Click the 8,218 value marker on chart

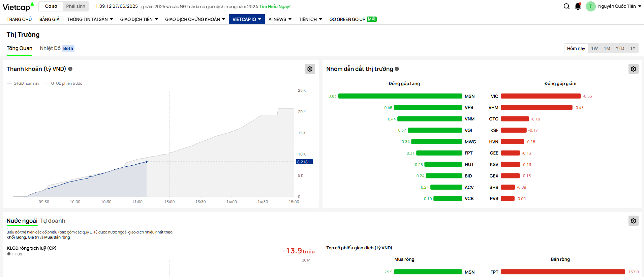pos(304,162)
